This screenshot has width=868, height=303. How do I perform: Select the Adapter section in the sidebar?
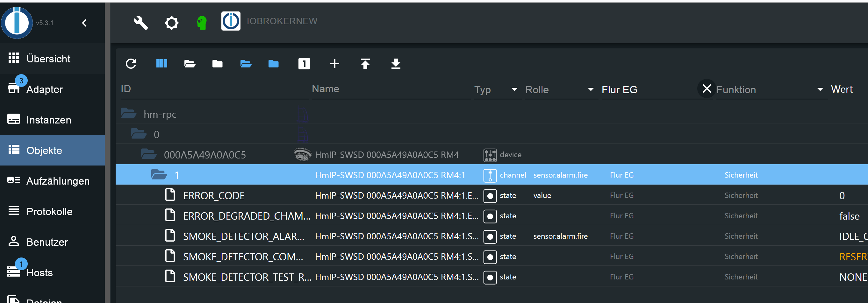(44, 89)
